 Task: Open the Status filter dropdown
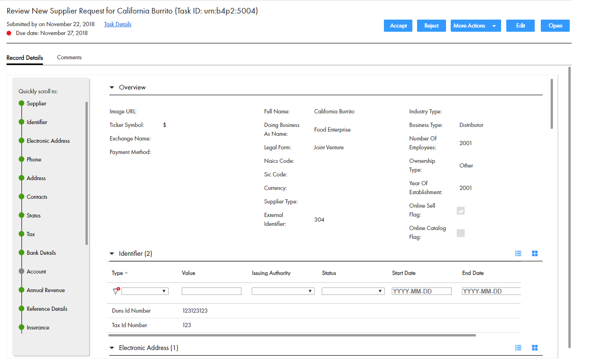point(353,291)
